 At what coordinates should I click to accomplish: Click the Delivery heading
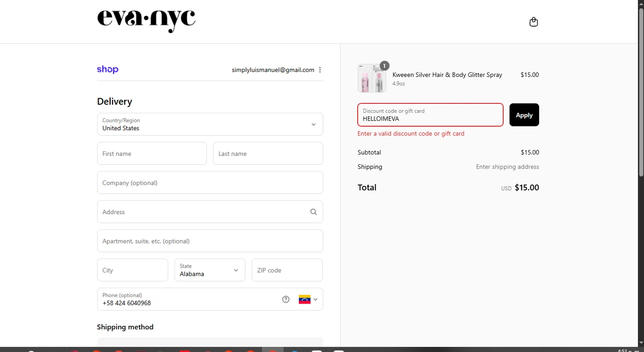[x=115, y=102]
